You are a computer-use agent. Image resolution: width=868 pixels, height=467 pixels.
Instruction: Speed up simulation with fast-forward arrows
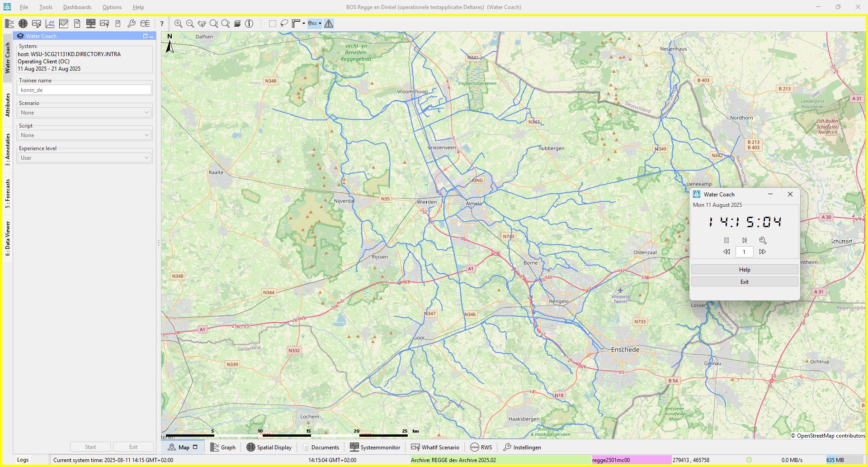[763, 252]
